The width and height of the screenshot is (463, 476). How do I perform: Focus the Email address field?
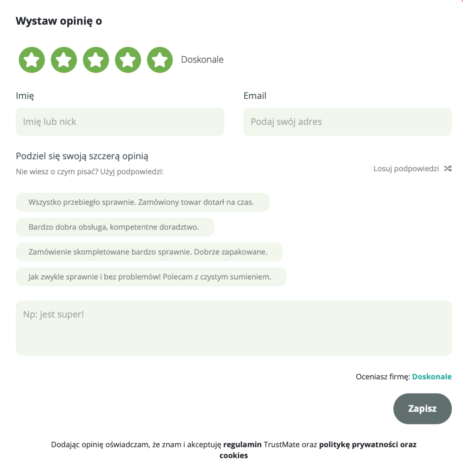coord(347,122)
